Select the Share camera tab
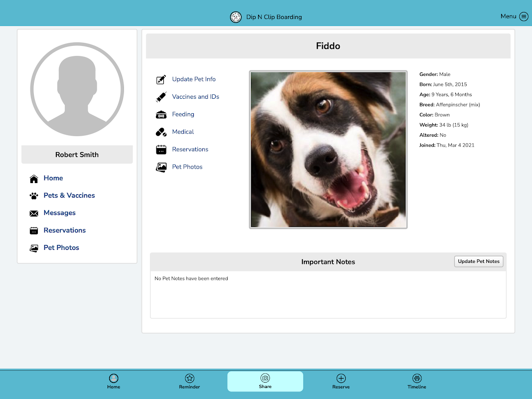Viewport: 532px width, 399px height. pyautogui.click(x=266, y=382)
